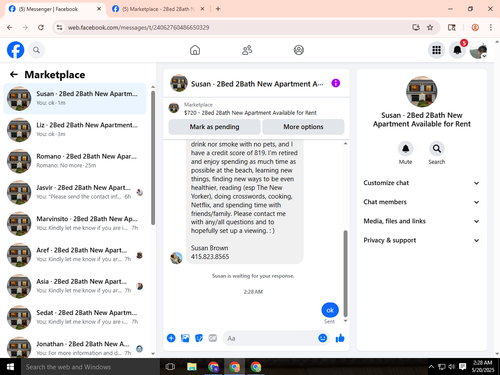Close the Marketplace browser tab
Image resolution: width=500 pixels, height=375 pixels.
[x=202, y=9]
